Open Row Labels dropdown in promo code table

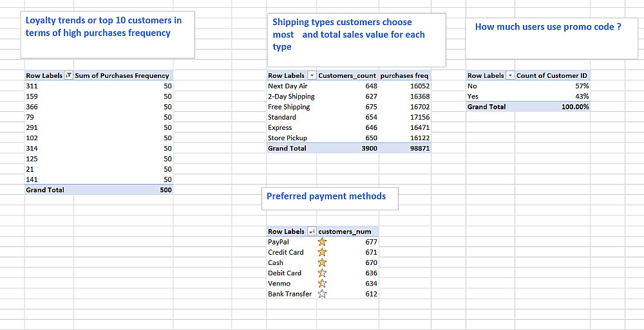(511, 76)
